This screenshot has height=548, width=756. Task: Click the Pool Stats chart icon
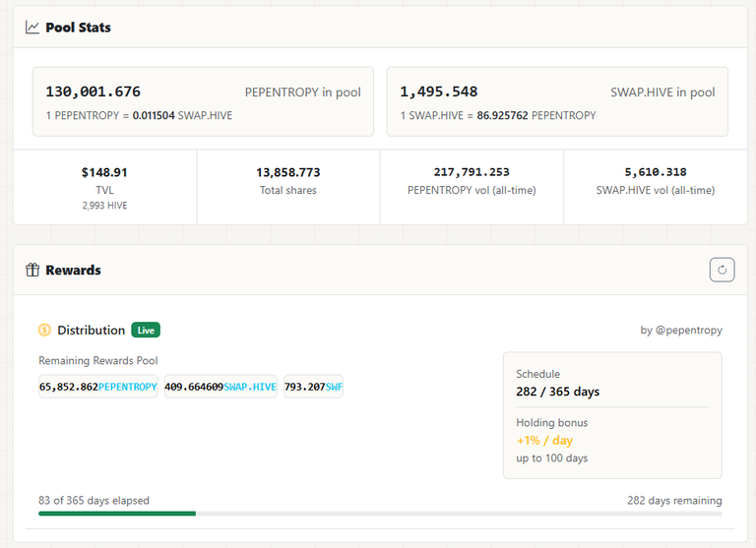click(x=32, y=28)
